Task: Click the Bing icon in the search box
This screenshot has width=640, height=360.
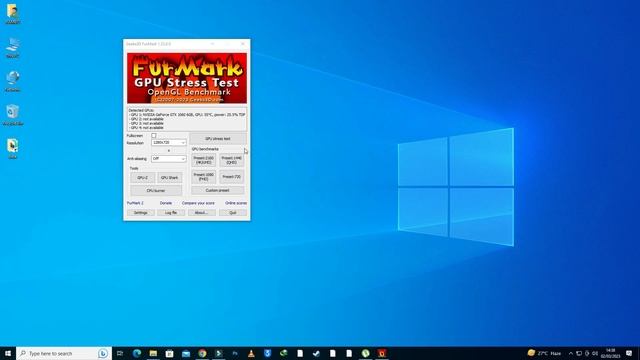Action: pos(103,353)
